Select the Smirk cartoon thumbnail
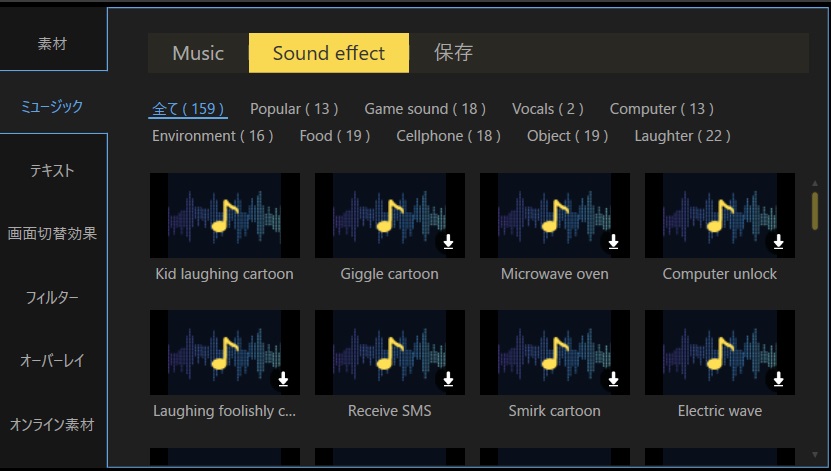 coord(555,352)
